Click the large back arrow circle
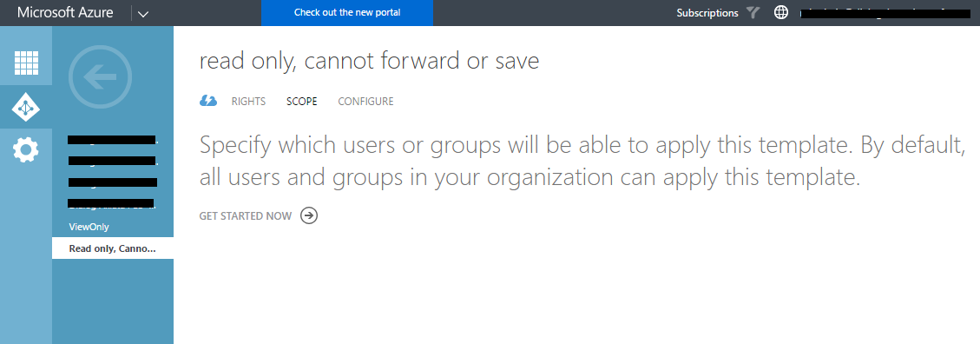980x344 pixels. coord(101,77)
